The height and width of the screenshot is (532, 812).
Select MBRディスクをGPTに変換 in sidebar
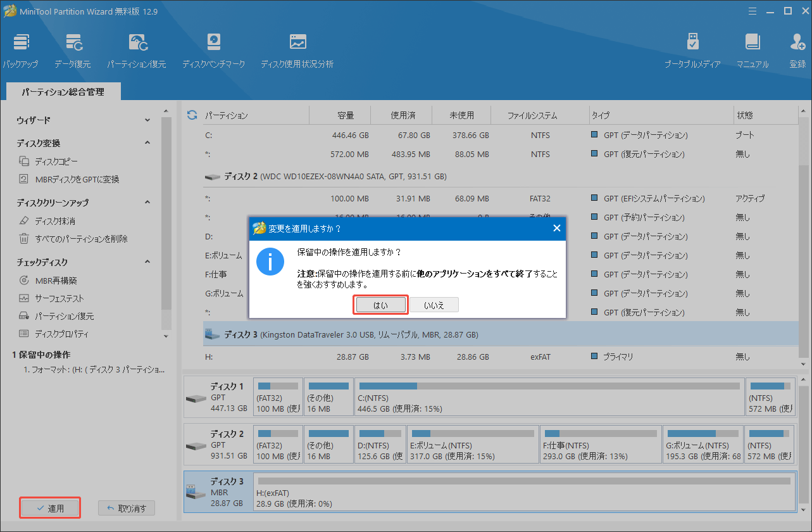(69, 179)
